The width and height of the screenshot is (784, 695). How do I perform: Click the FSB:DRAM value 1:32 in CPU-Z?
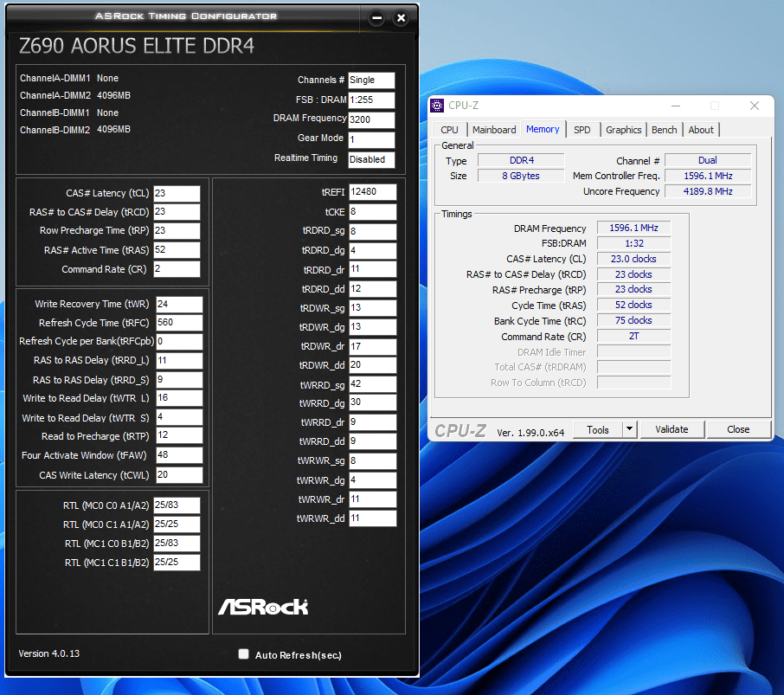(633, 243)
